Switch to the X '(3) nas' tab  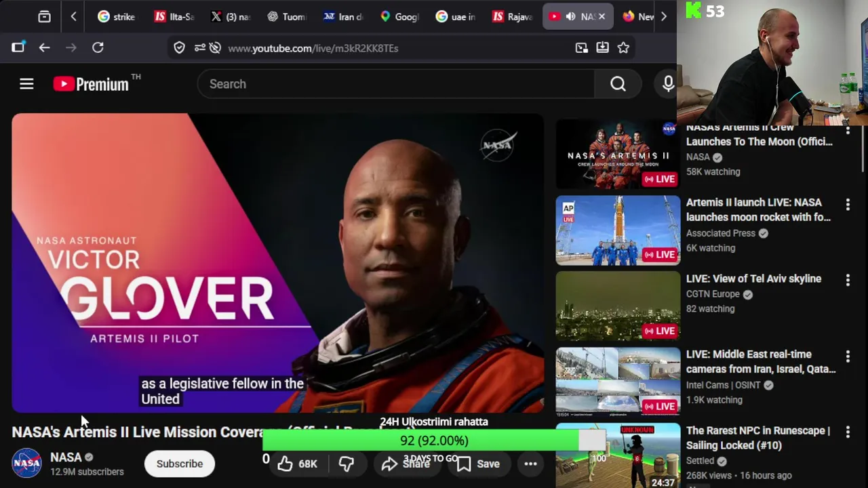(x=230, y=16)
